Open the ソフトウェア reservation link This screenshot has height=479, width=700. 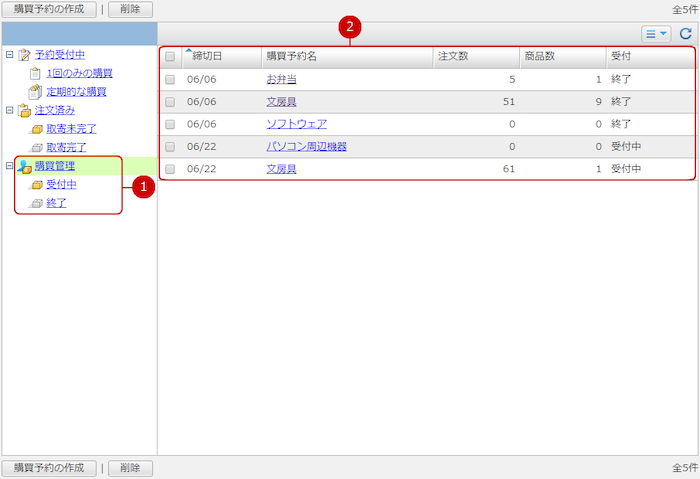[296, 124]
